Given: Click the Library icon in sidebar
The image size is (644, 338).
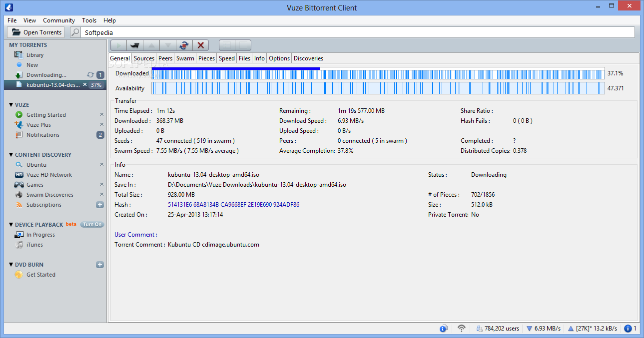Looking at the screenshot, I should pos(19,55).
